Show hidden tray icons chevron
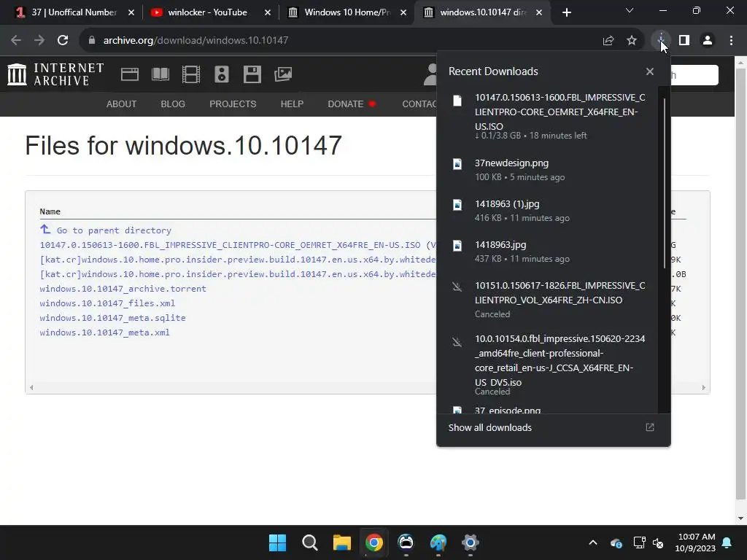Screen dimensions: 747x560 tap(593, 542)
